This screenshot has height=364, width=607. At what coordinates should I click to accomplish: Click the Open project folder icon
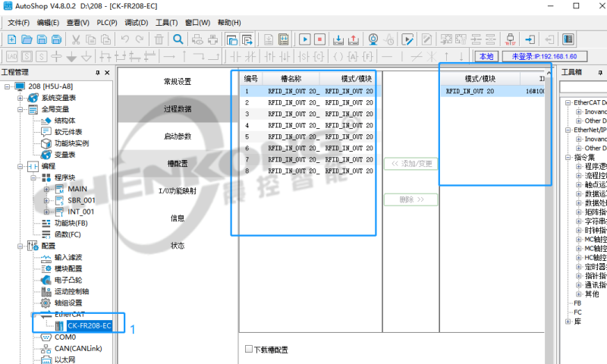tap(27, 39)
